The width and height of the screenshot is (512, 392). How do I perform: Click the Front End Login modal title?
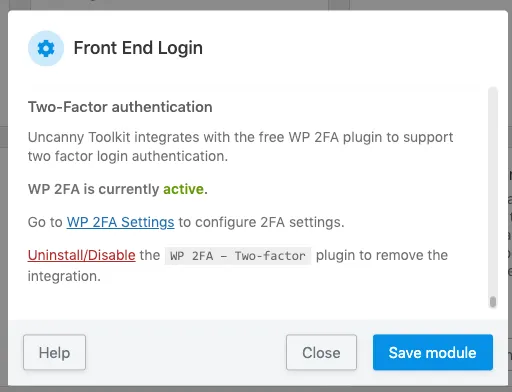pyautogui.click(x=138, y=48)
